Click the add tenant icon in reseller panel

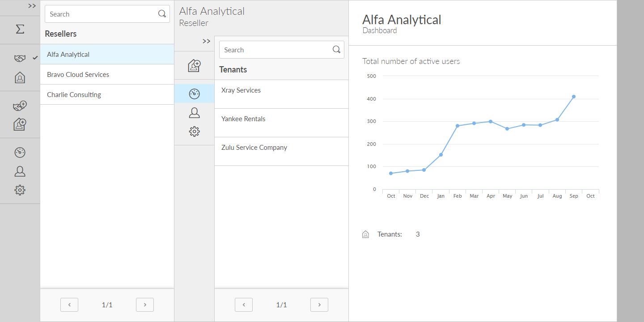point(194,66)
